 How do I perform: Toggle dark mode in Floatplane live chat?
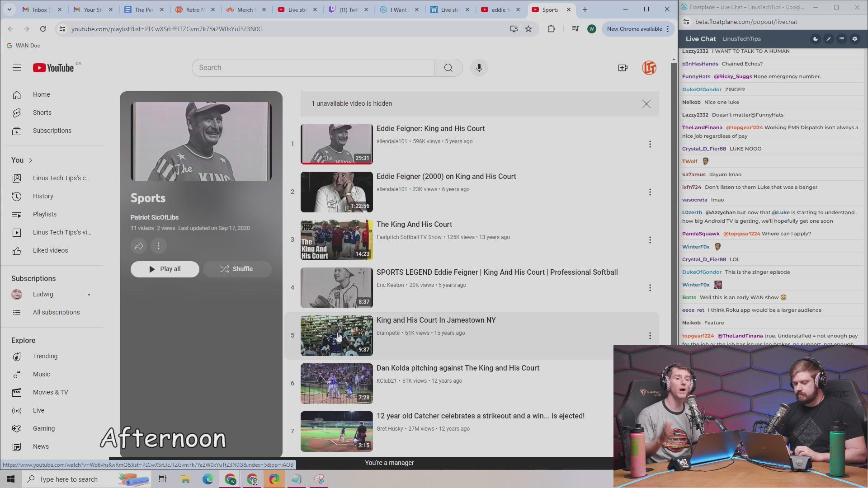click(816, 39)
